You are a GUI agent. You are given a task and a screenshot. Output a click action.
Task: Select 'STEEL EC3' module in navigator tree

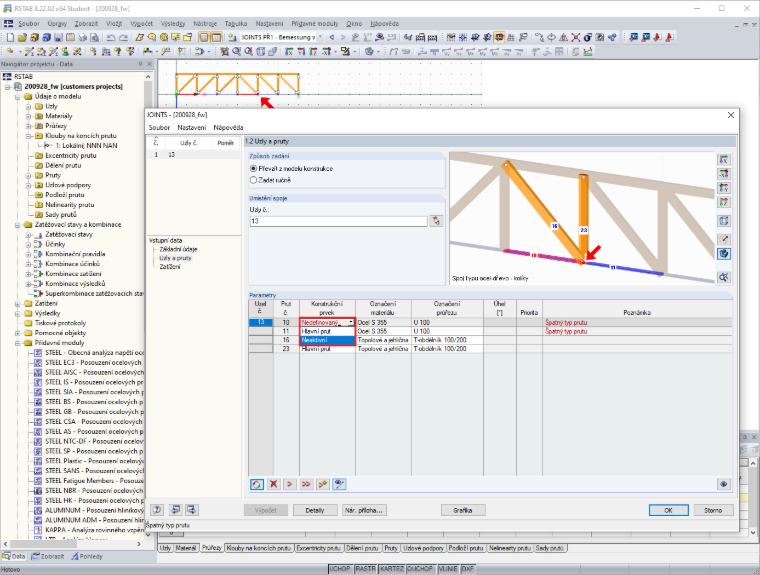pos(93,363)
